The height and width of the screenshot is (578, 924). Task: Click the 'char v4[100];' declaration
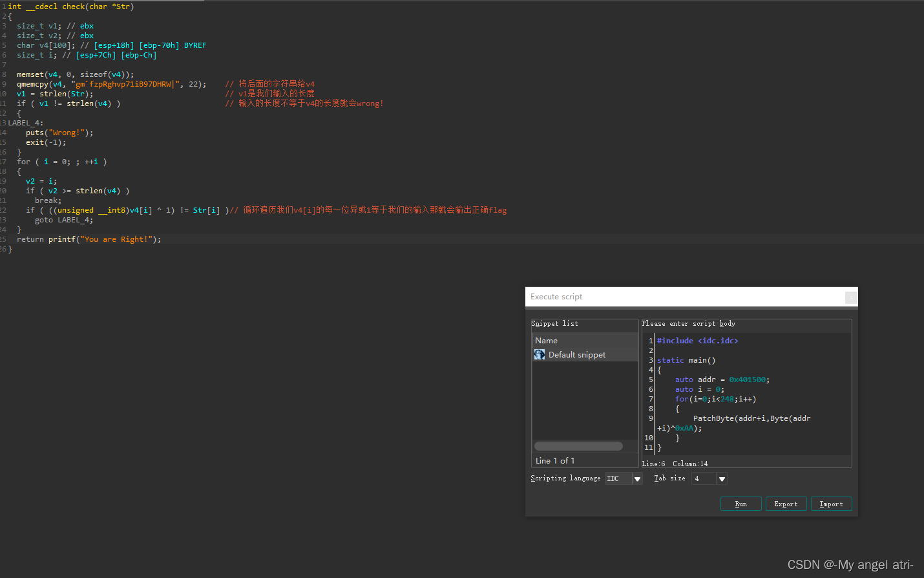tap(46, 45)
